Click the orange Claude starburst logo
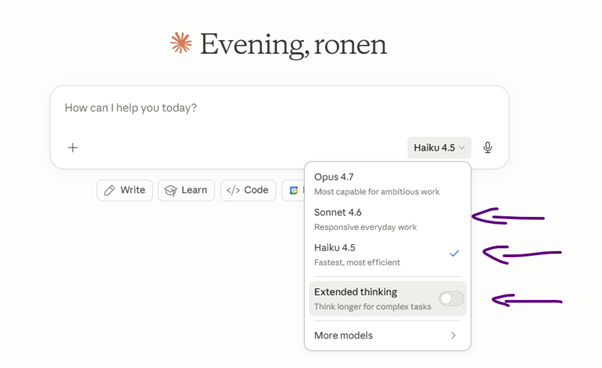The width and height of the screenshot is (602, 368). click(x=181, y=43)
